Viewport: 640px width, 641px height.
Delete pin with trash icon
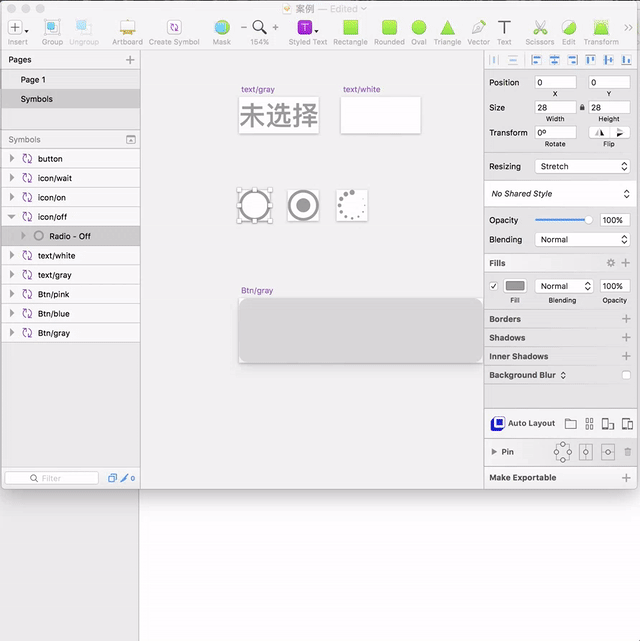tap(627, 452)
